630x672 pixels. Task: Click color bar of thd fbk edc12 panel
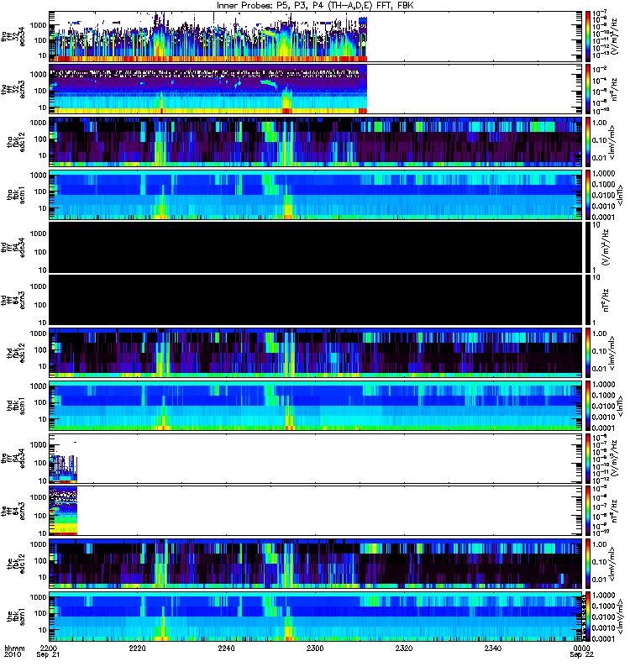[x=588, y=353]
